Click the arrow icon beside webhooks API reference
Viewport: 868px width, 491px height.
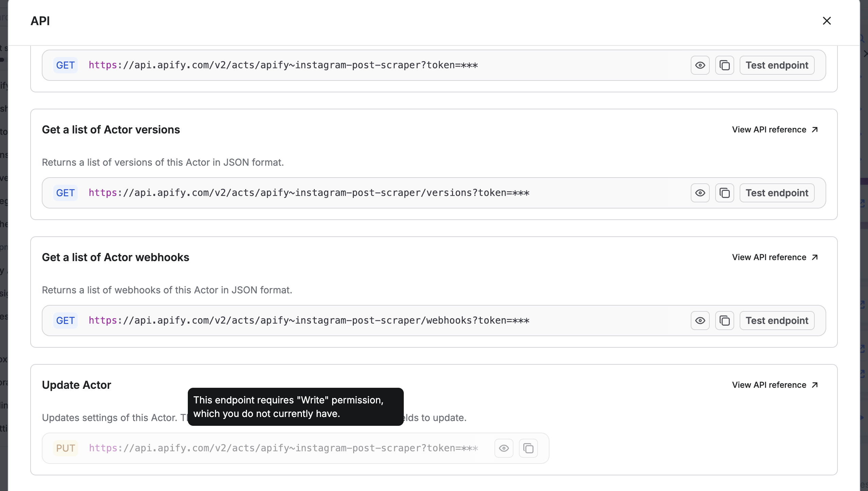coord(815,257)
